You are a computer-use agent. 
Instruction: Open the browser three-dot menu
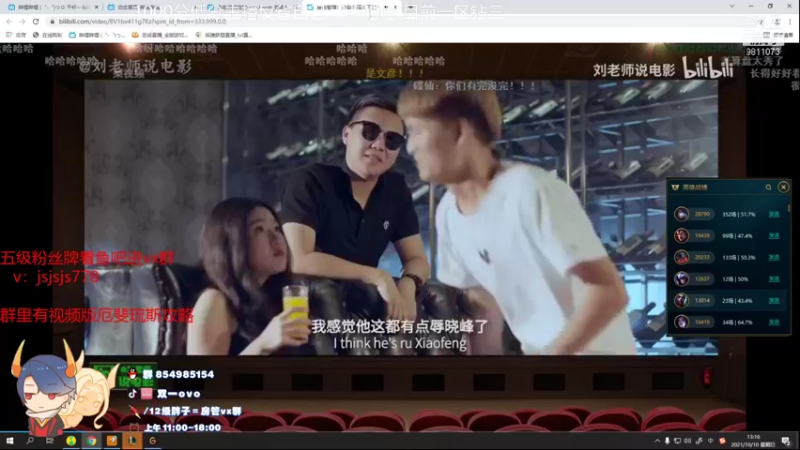click(x=790, y=21)
